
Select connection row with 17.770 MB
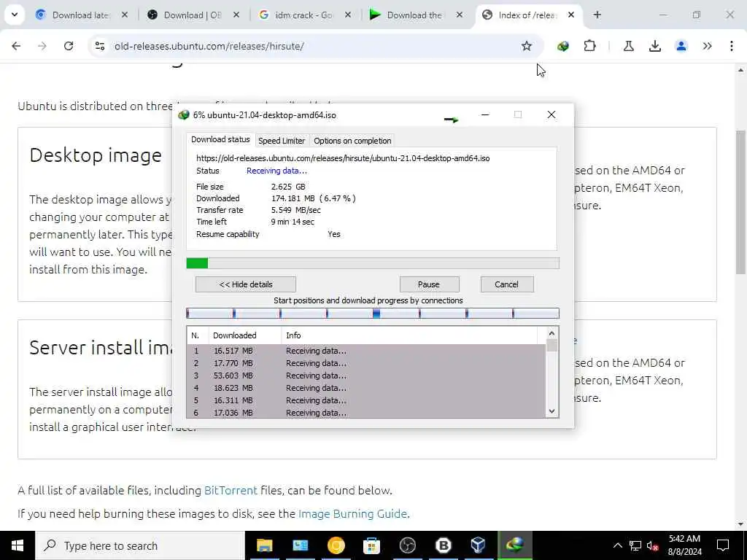366,363
